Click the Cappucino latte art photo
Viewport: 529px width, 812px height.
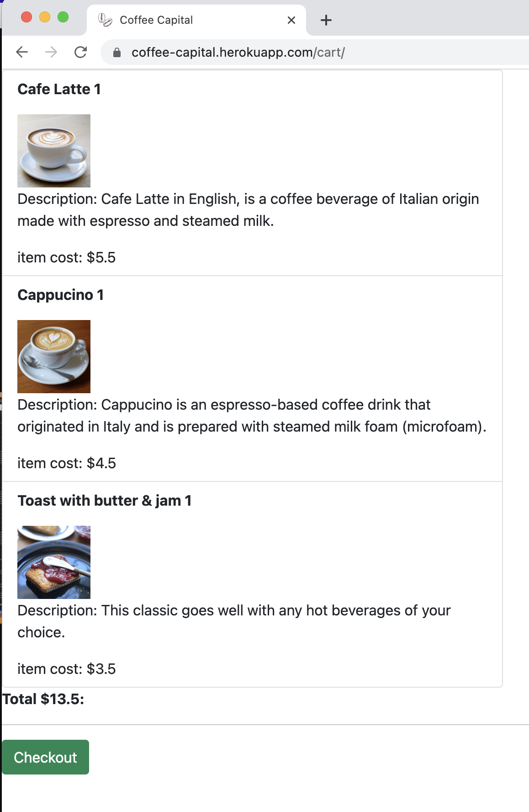click(x=53, y=356)
